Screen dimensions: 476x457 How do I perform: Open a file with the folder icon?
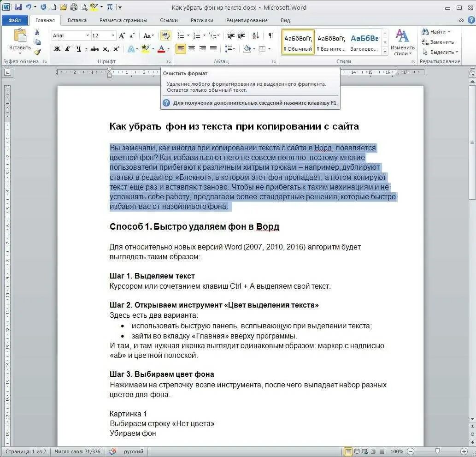pyautogui.click(x=63, y=6)
